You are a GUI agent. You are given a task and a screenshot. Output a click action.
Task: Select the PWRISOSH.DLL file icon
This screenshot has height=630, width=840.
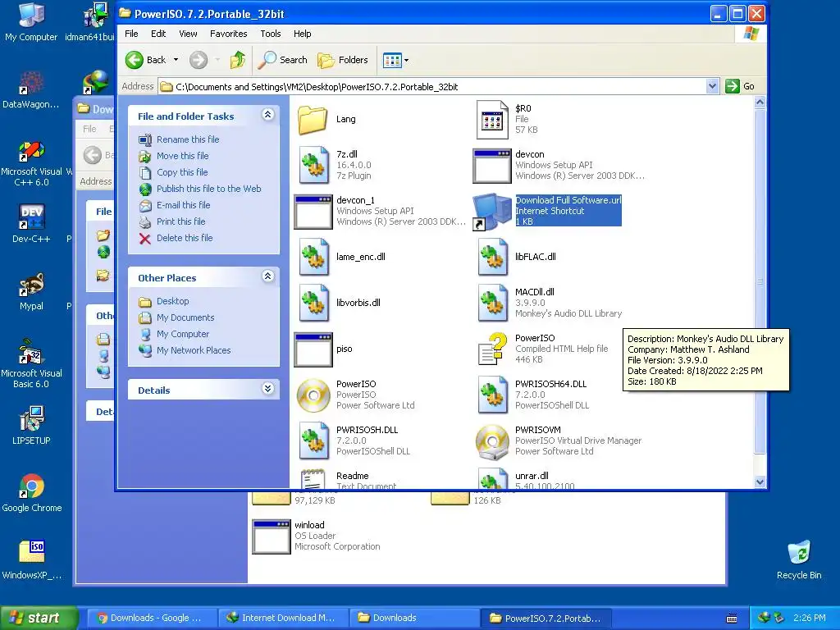(314, 441)
